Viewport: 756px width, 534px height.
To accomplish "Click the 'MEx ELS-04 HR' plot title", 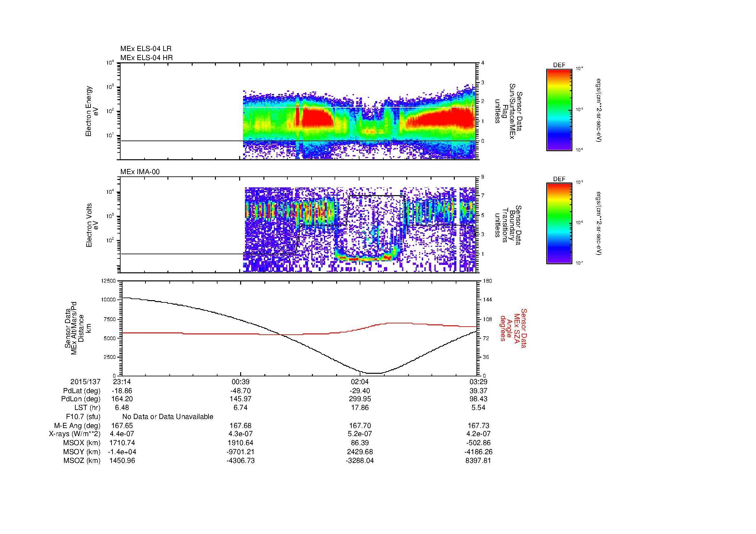I will (146, 58).
